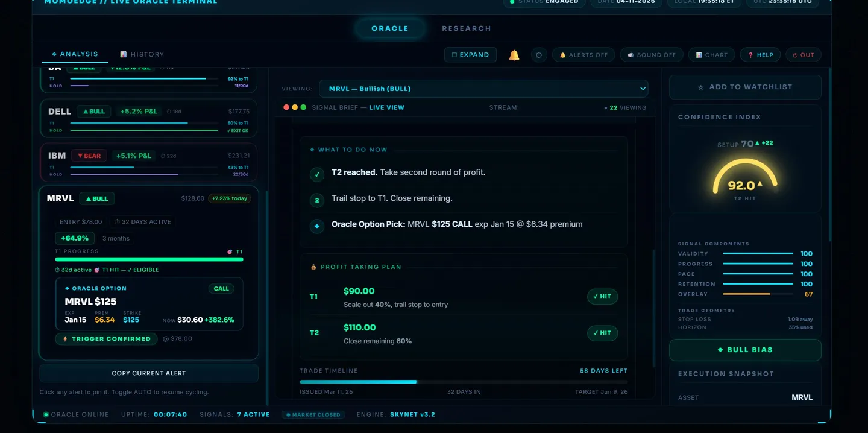Click the green checkmark beside T2 reached
Image resolution: width=868 pixels, height=433 pixels.
[317, 174]
